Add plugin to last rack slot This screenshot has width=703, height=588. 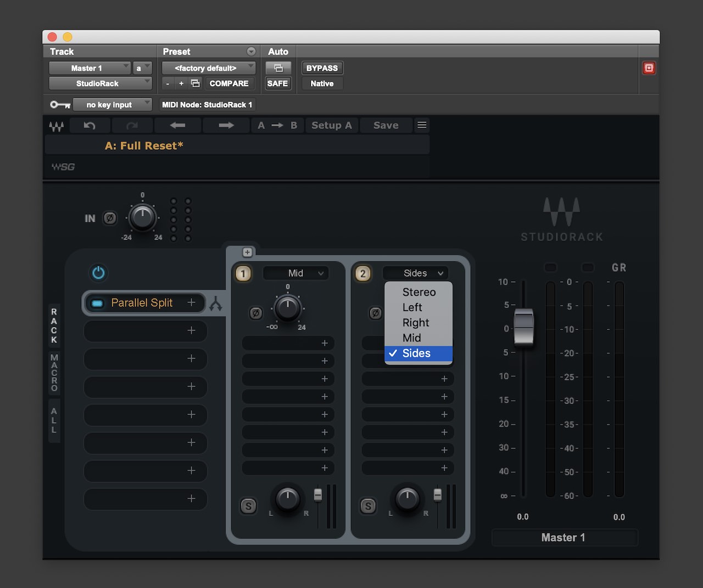(191, 499)
